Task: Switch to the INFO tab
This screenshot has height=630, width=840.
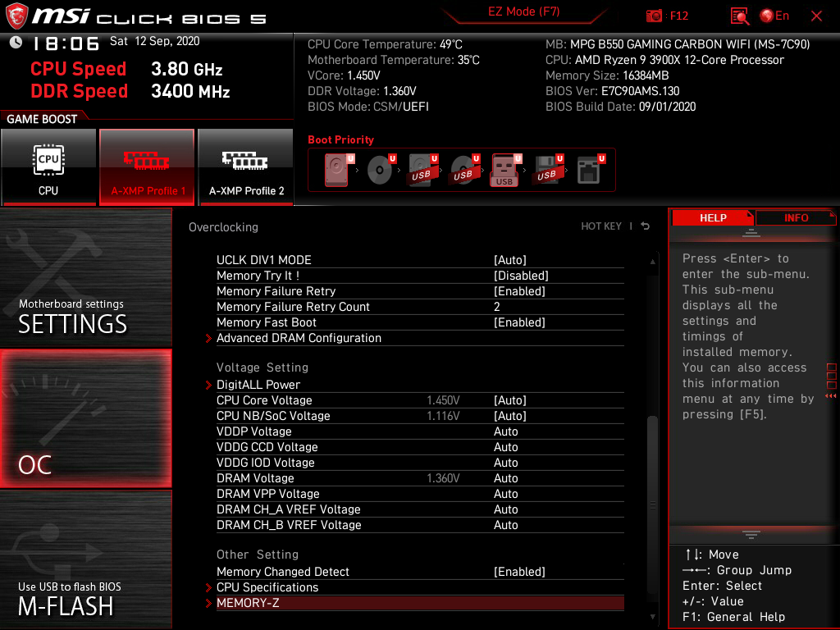Action: (796, 218)
